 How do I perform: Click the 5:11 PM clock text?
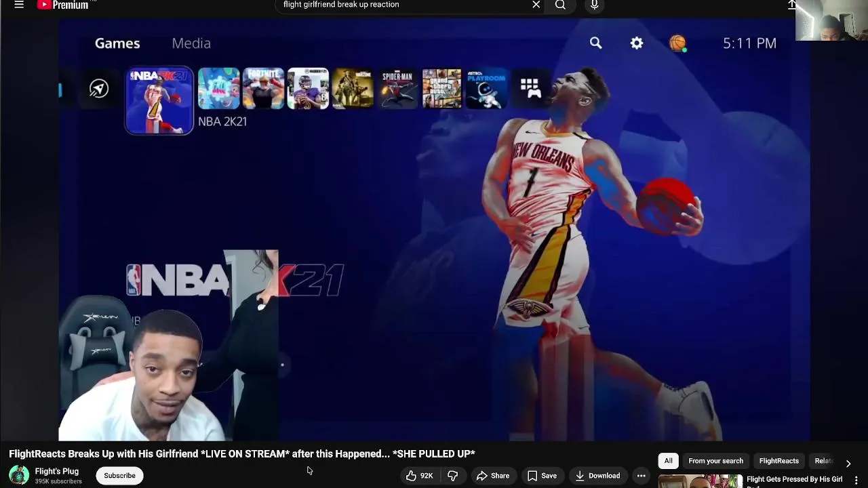tap(749, 43)
